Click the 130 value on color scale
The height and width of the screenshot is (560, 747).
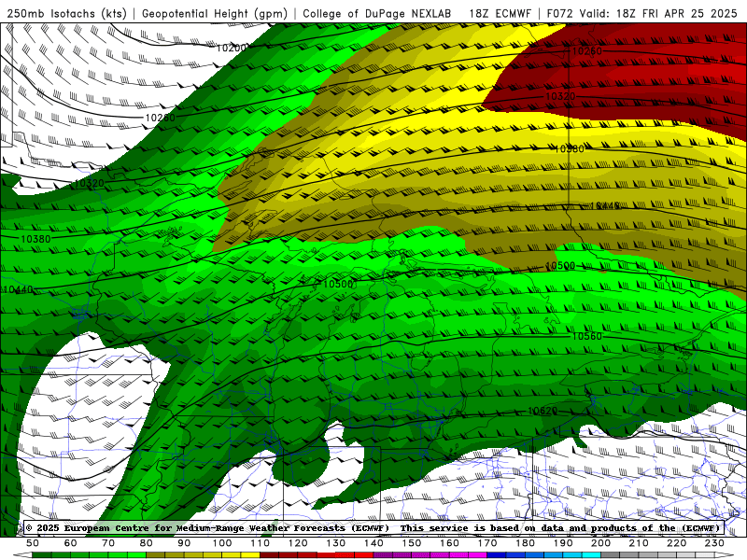pos(336,543)
